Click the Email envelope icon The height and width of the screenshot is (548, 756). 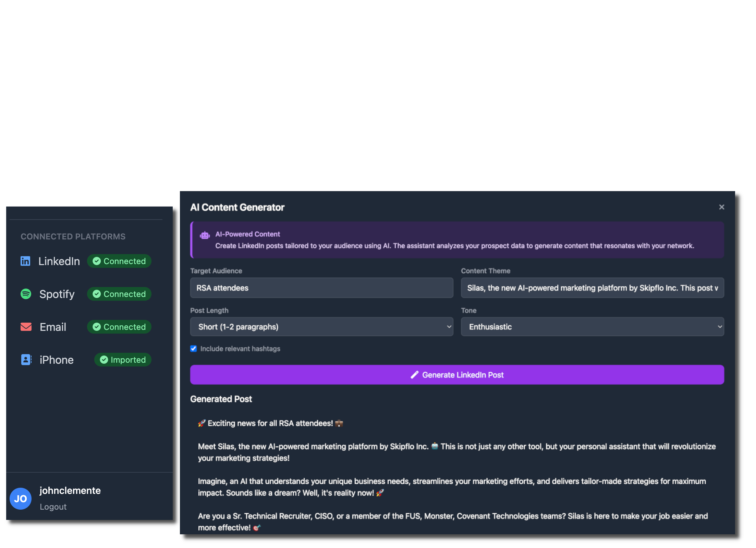pos(26,327)
